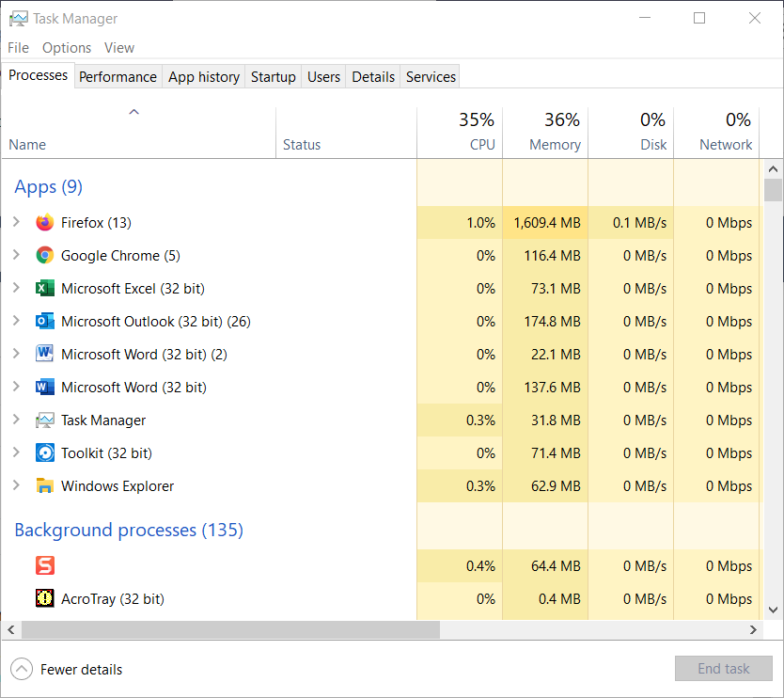The height and width of the screenshot is (698, 784).
Task: Click Excel memory value 73.1 MB
Action: point(556,288)
